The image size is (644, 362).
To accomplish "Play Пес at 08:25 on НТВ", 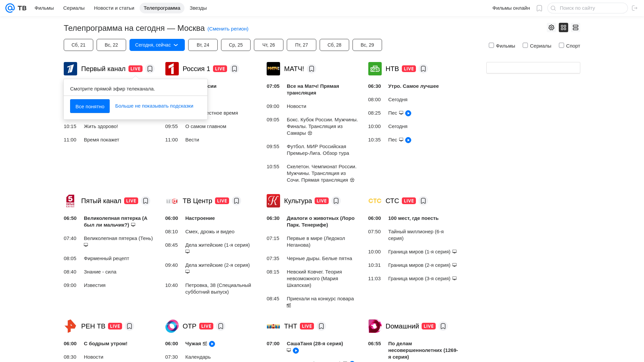I will click(x=408, y=113).
